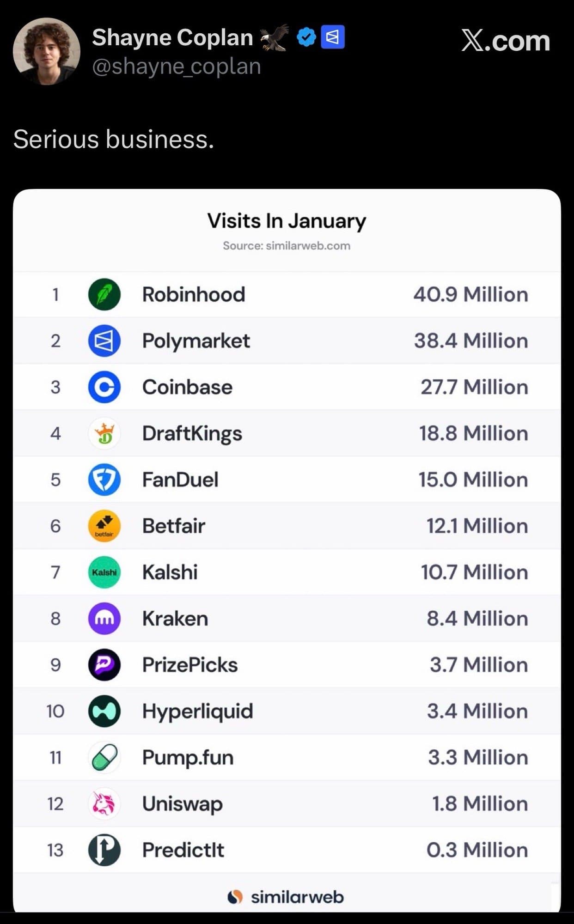Viewport: 574px width, 924px height.
Task: Click the orange Betfair logo icon
Action: (x=104, y=526)
